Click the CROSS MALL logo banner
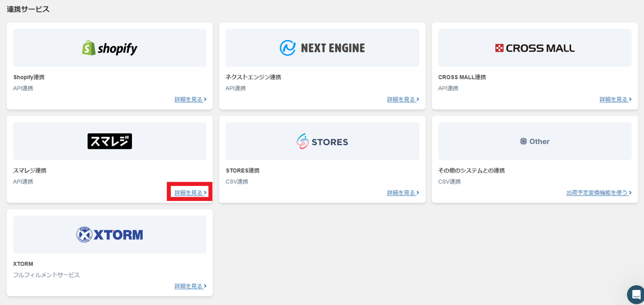644x305 pixels. pos(535,48)
